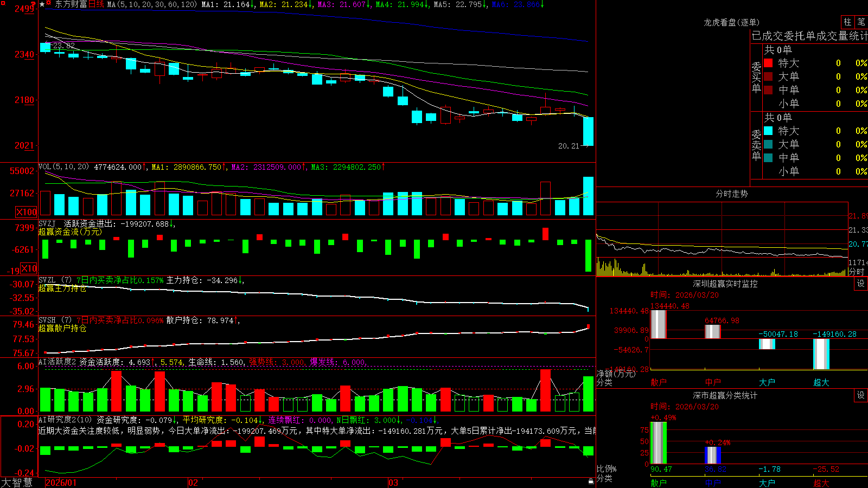Click the 中户 bar showing 64766.98
The image size is (868, 488).
pos(712,331)
